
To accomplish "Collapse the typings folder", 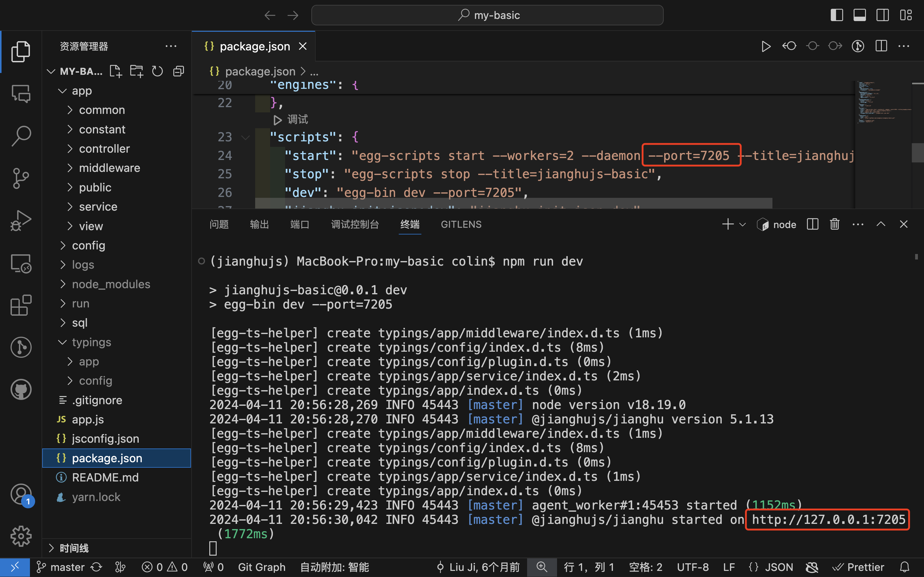I will [x=91, y=342].
